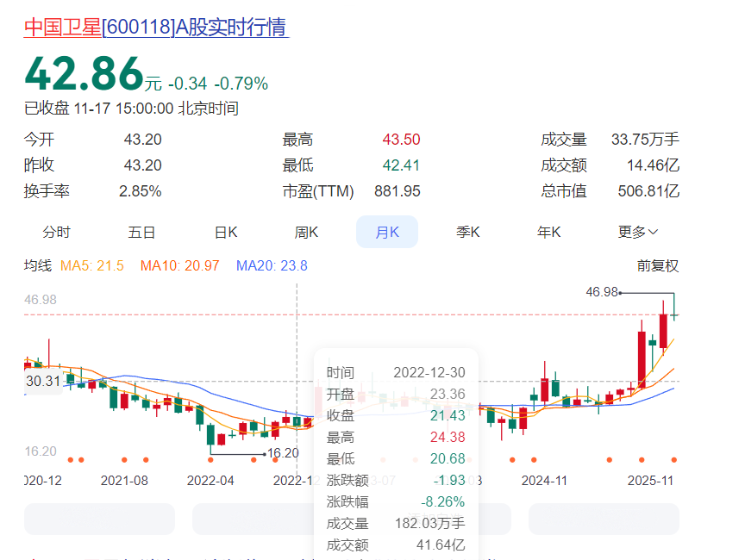Click the 2022-04 date axis label

click(x=210, y=481)
